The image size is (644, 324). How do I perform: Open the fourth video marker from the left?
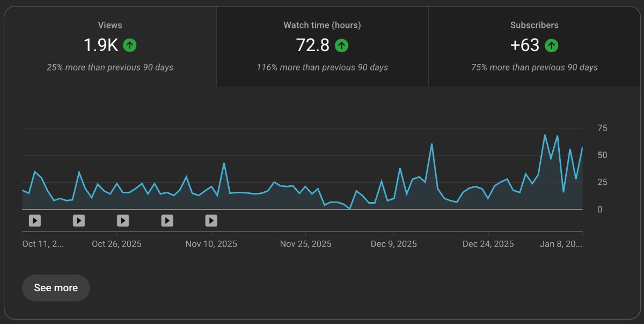167,220
